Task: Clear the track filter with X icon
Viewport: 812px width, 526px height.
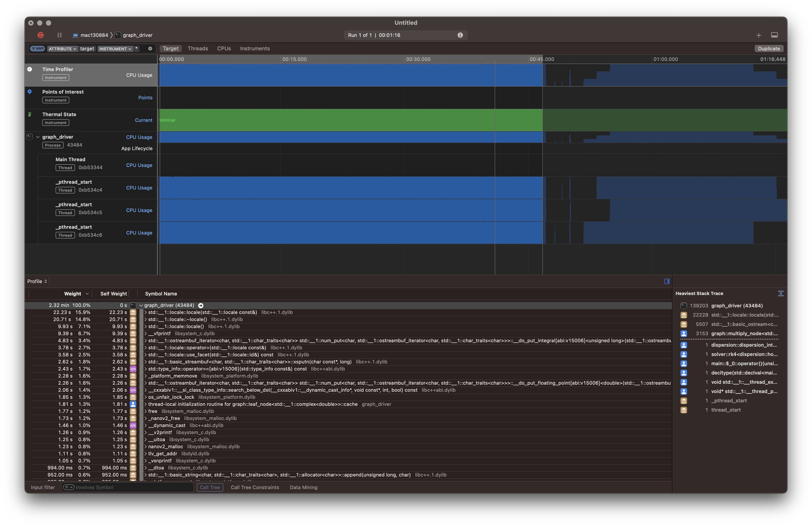Action: pyautogui.click(x=150, y=48)
